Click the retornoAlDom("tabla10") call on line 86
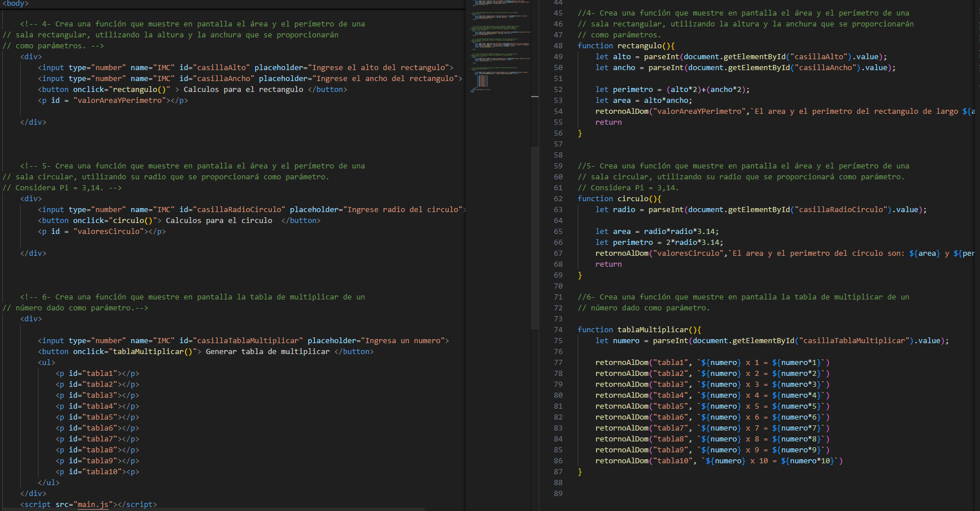Viewport: 980px width, 511px height. 719,461
